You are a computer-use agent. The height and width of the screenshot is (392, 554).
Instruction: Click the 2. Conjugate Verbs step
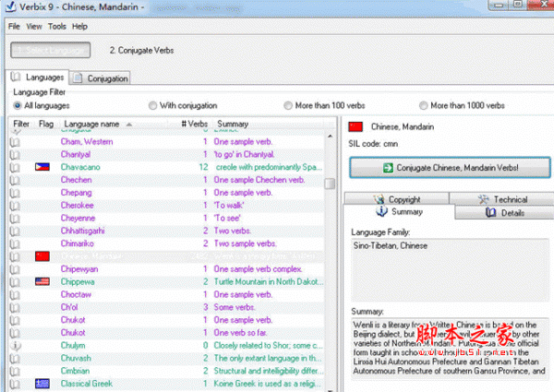(141, 51)
